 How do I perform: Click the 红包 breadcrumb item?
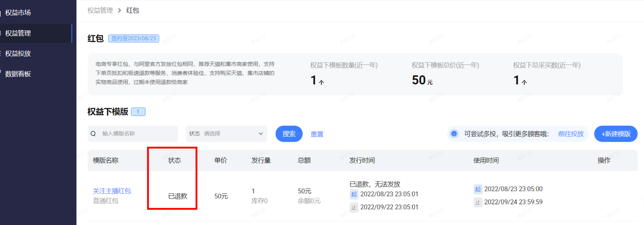133,11
